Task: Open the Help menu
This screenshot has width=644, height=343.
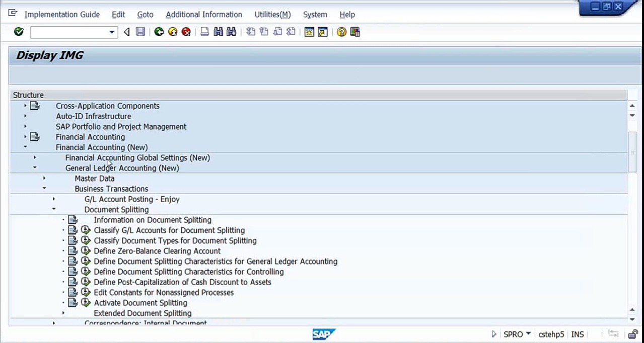Action: point(347,15)
